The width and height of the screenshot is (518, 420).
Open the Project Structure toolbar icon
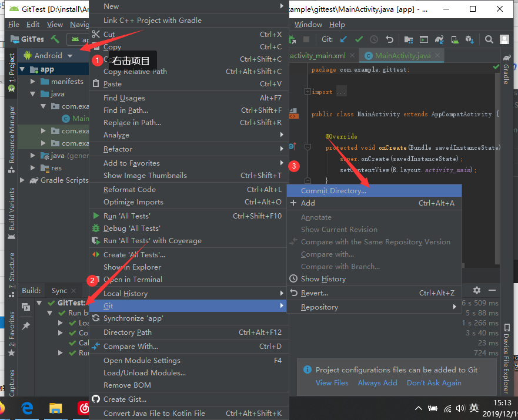click(x=409, y=39)
